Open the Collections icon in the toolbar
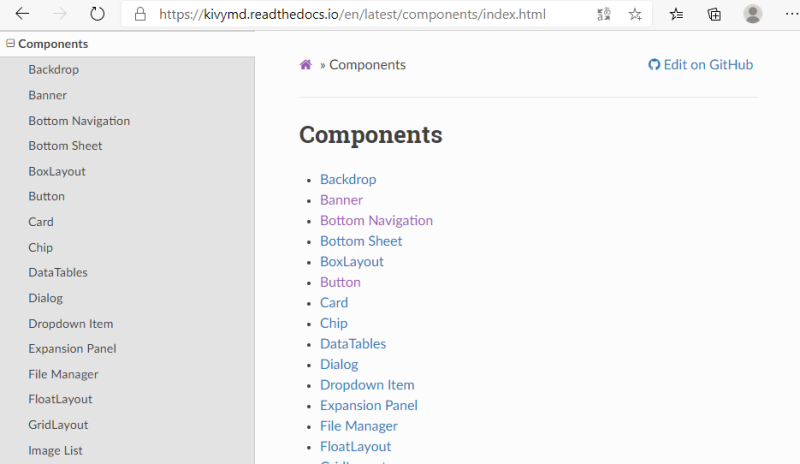This screenshot has width=800, height=464. point(714,14)
